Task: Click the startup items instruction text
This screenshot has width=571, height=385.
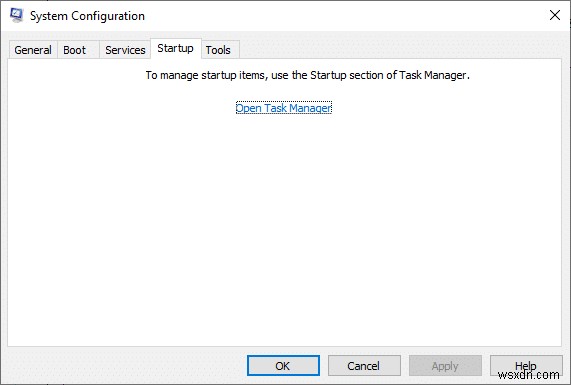Action: pos(307,75)
